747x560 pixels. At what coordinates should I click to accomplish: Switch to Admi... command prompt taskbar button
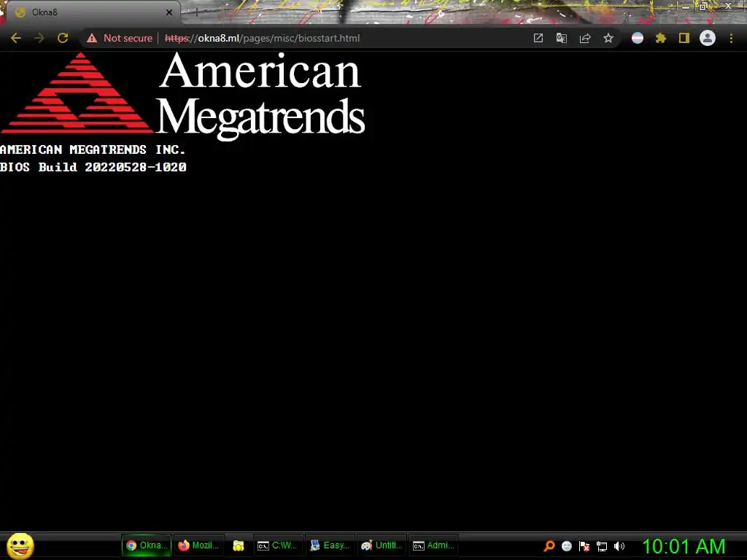(433, 545)
